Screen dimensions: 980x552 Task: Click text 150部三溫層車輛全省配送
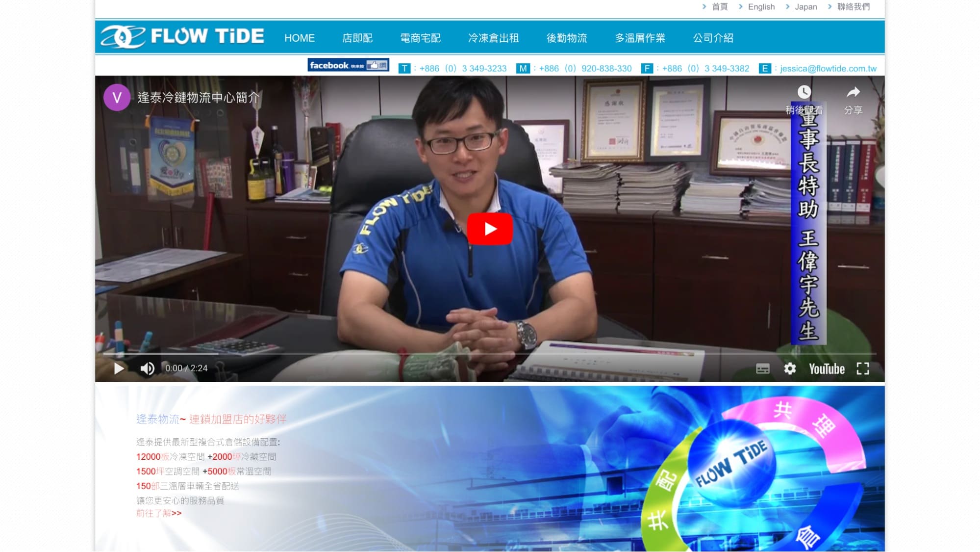pyautogui.click(x=188, y=486)
